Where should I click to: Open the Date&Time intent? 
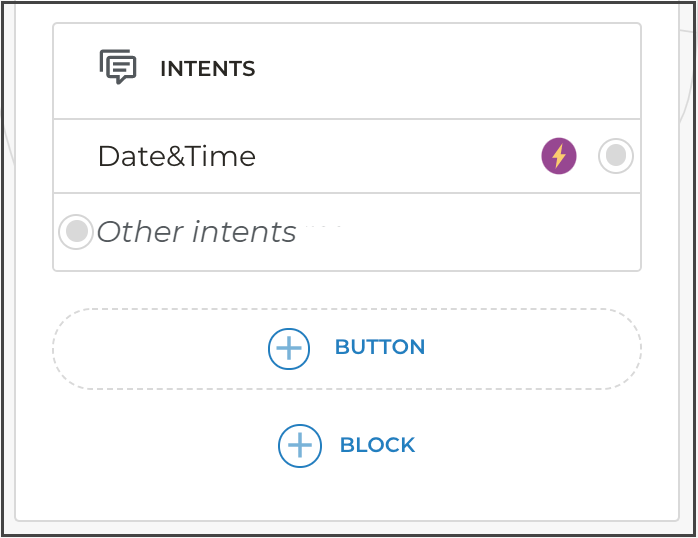pos(177,156)
